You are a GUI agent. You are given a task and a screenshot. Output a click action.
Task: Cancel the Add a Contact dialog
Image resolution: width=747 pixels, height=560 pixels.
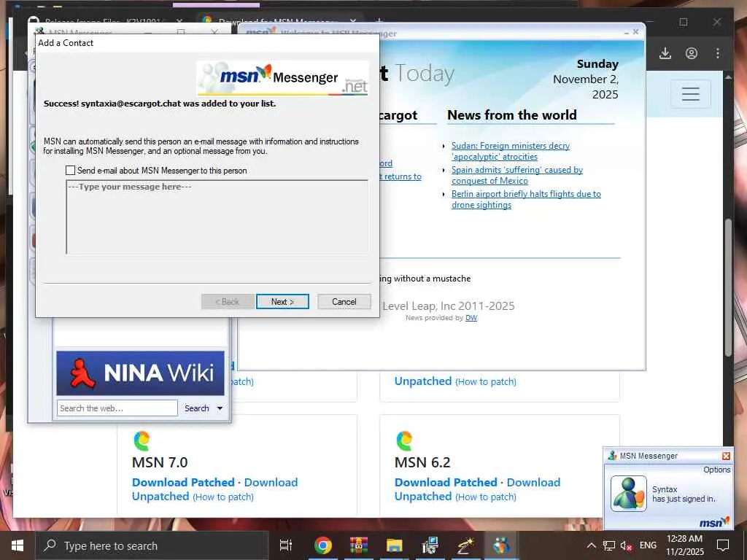344,302
